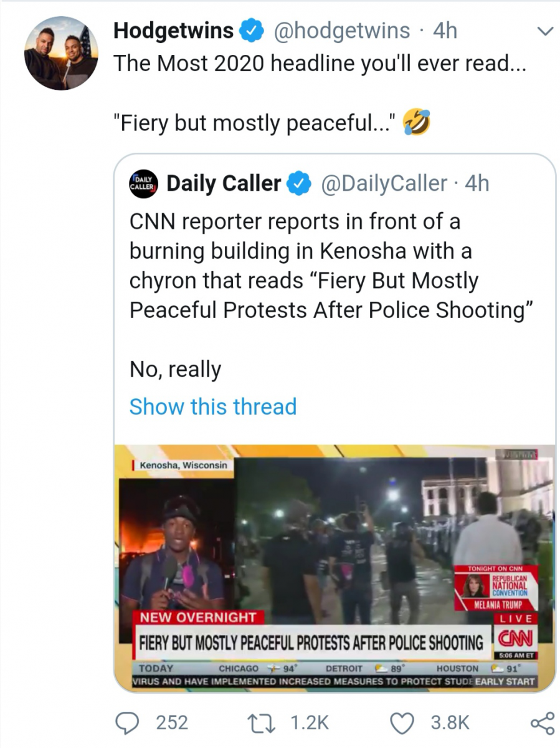The image size is (560, 748).
Task: Open Hodgetwins profile avatar
Action: click(61, 54)
